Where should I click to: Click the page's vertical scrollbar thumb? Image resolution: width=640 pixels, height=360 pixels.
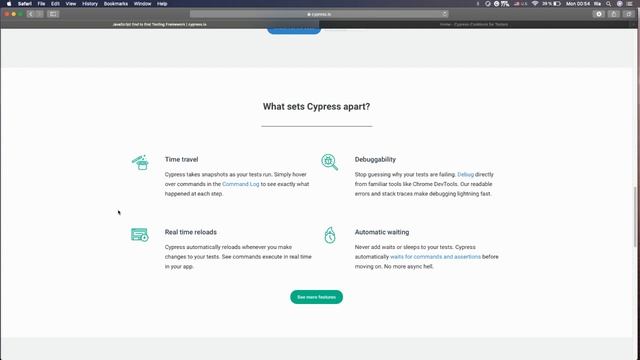coord(635,216)
